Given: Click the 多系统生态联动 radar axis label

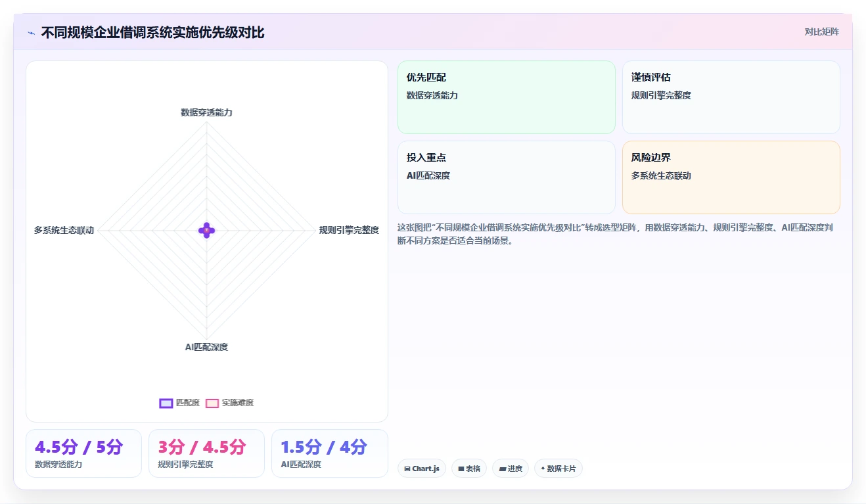Looking at the screenshot, I should pos(64,230).
